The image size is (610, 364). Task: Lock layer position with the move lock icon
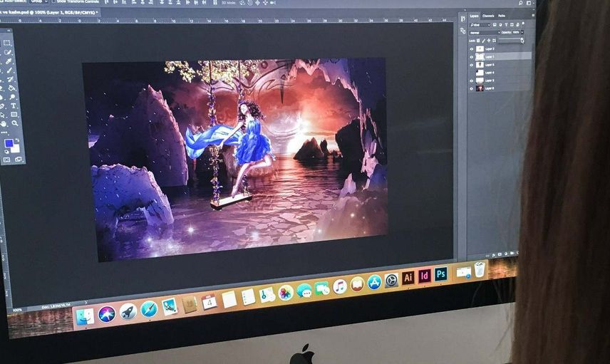point(489,41)
